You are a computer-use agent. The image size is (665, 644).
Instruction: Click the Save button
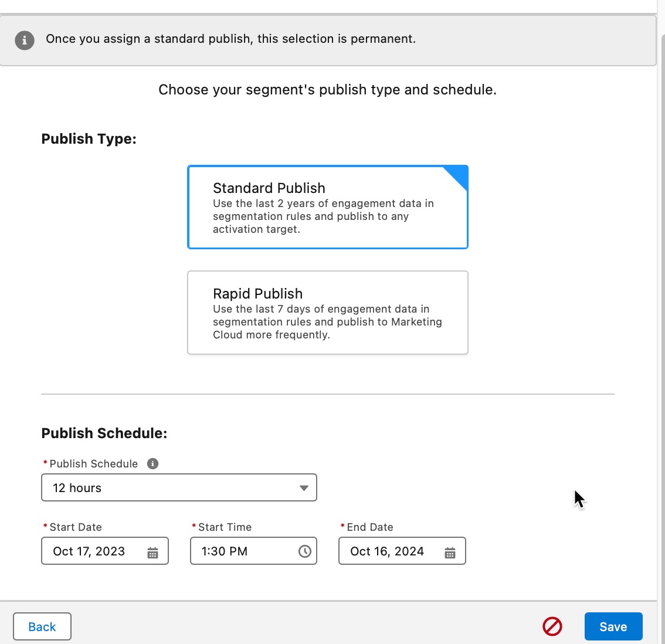click(x=613, y=626)
